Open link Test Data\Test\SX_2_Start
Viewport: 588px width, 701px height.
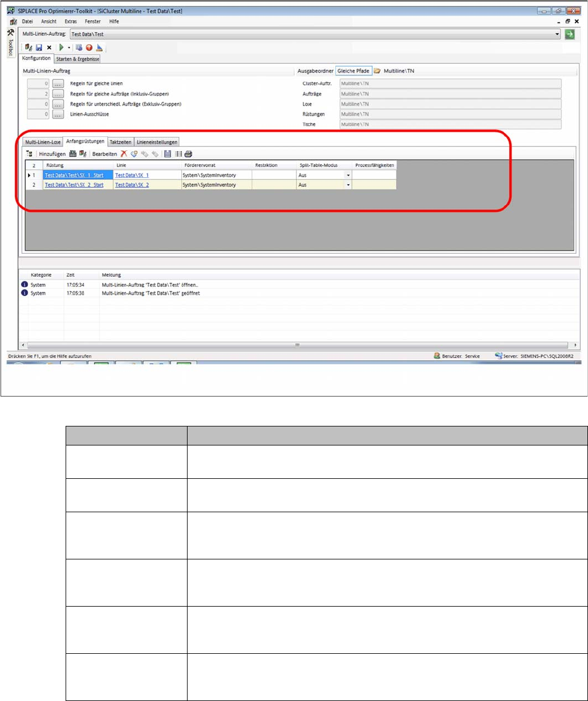[74, 185]
